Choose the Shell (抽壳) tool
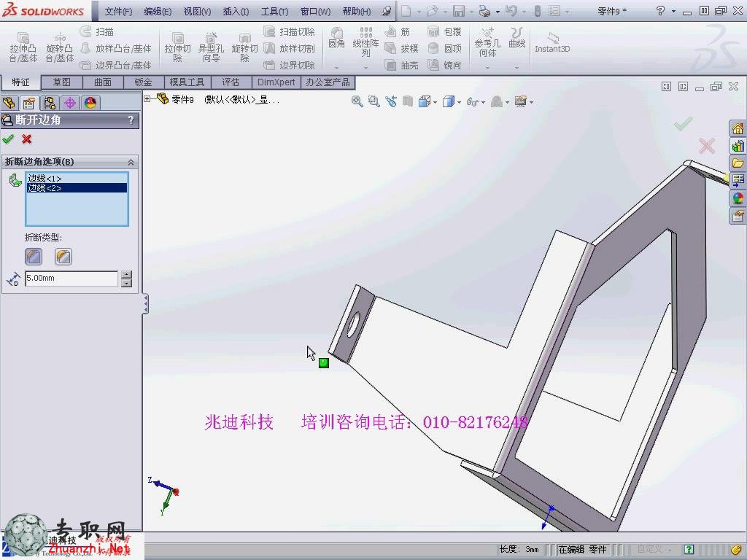 [x=402, y=65]
